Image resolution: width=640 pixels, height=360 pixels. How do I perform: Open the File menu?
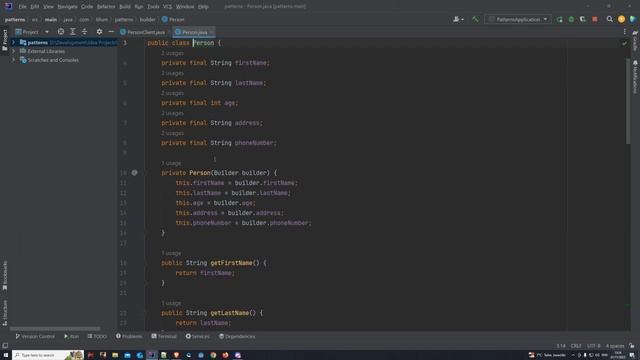point(22,7)
